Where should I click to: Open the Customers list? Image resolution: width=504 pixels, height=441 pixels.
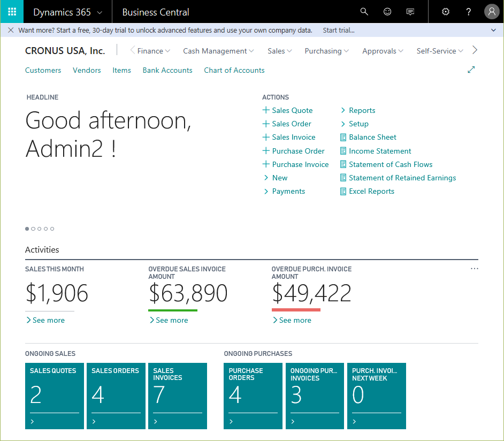click(x=43, y=70)
